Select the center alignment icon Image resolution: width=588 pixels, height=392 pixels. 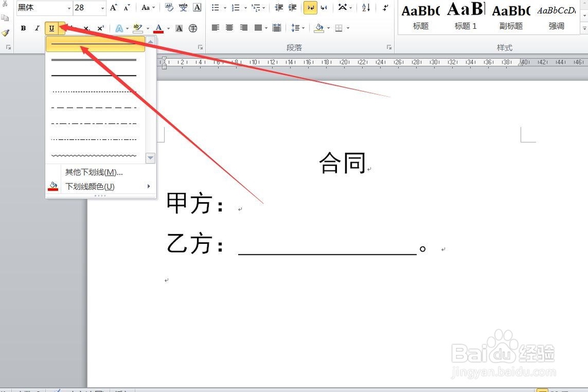click(230, 28)
